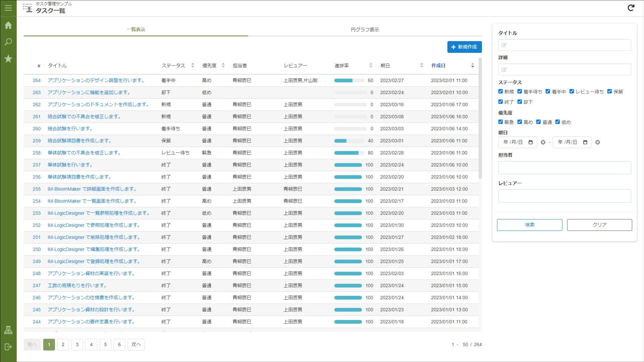Screen dimensions: 644x362
Task: Open the search icon in sidebar
Action: point(8,42)
